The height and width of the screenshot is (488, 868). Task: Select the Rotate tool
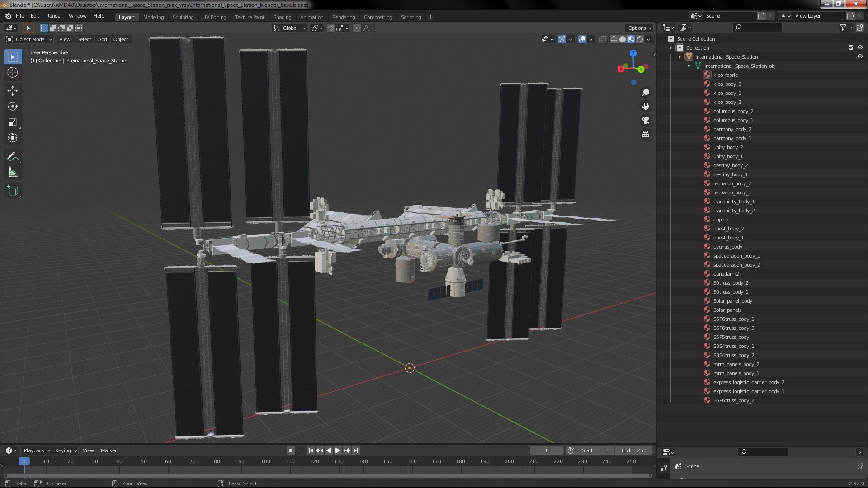coord(13,107)
